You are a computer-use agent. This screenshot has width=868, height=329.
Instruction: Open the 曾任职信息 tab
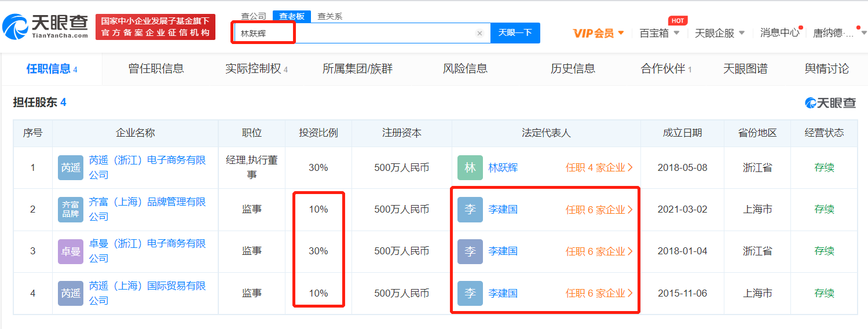tap(156, 69)
